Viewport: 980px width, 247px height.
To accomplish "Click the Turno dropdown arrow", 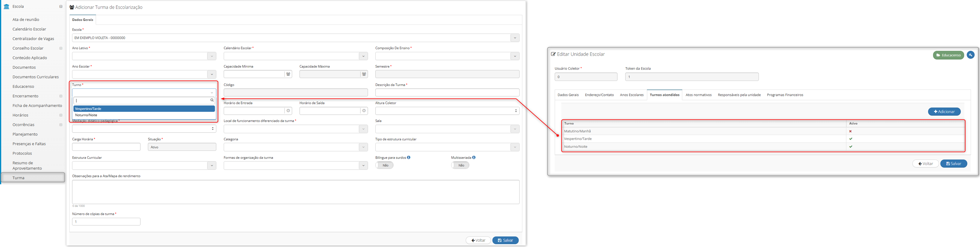I will (212, 93).
